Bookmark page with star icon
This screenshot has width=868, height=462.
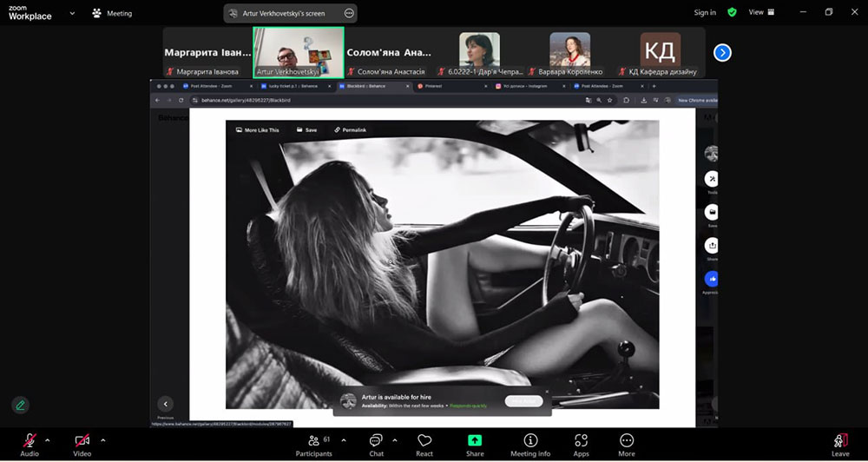pos(609,100)
